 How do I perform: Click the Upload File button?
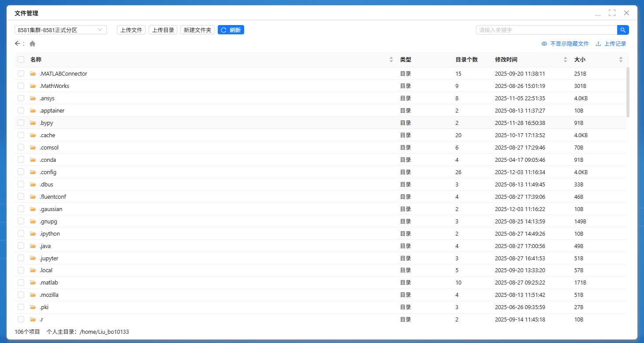[x=131, y=30]
